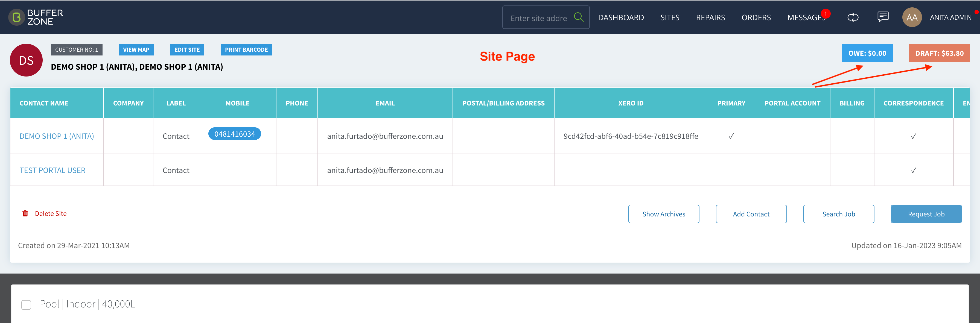Click the red trash Delete Site icon
The height and width of the screenshot is (323, 980).
(x=25, y=214)
